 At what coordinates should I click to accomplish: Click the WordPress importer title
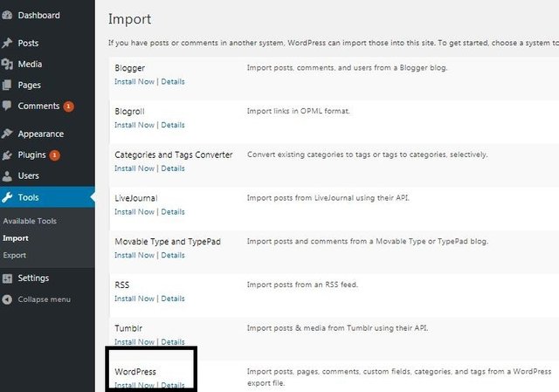(135, 372)
